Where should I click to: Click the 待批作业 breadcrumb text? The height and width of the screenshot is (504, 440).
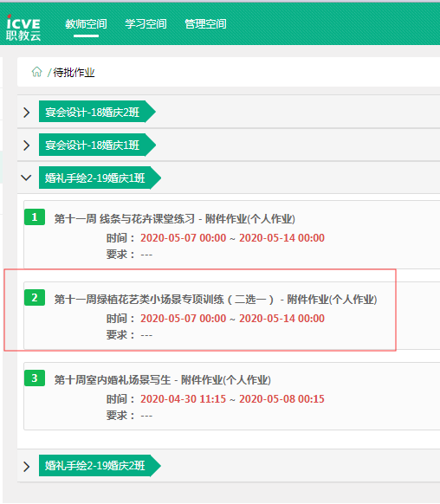74,73
